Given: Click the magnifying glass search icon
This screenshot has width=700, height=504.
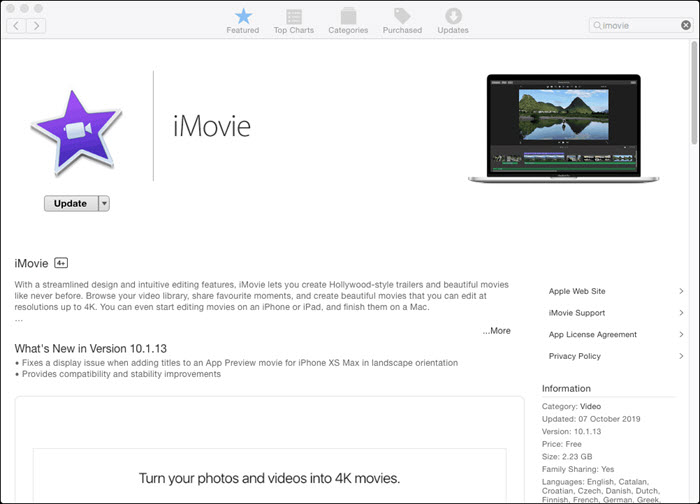Looking at the screenshot, I should [597, 25].
